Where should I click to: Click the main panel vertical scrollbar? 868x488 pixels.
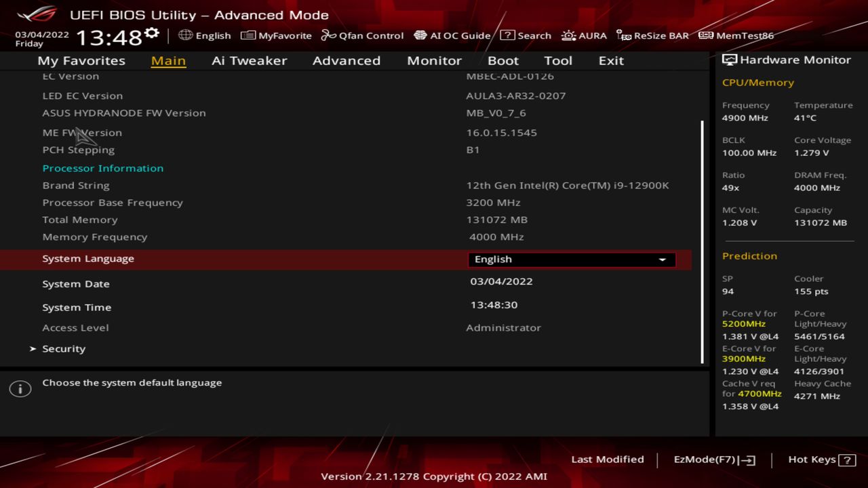click(702, 242)
